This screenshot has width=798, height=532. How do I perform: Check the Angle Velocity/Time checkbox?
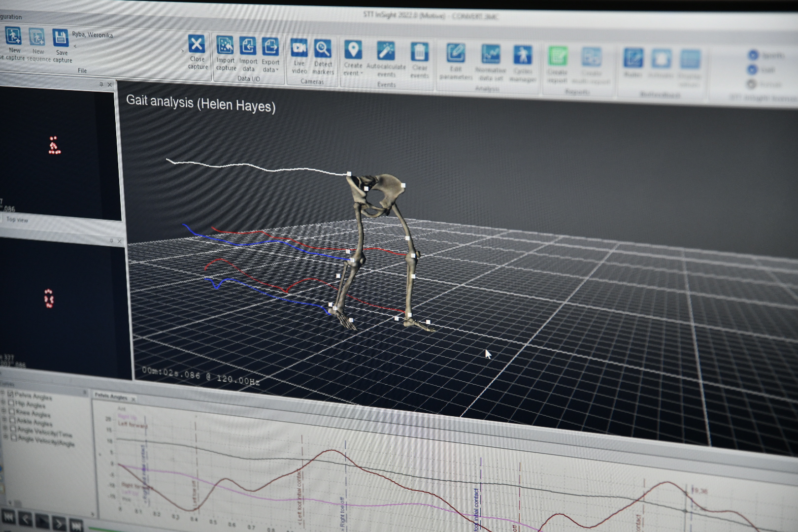coord(14,429)
